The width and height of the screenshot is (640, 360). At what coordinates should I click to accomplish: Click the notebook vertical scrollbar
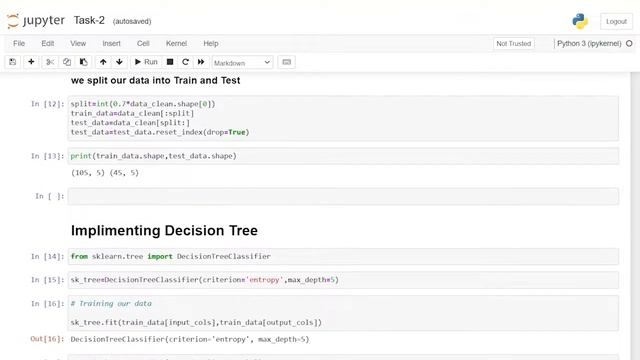(635, 216)
